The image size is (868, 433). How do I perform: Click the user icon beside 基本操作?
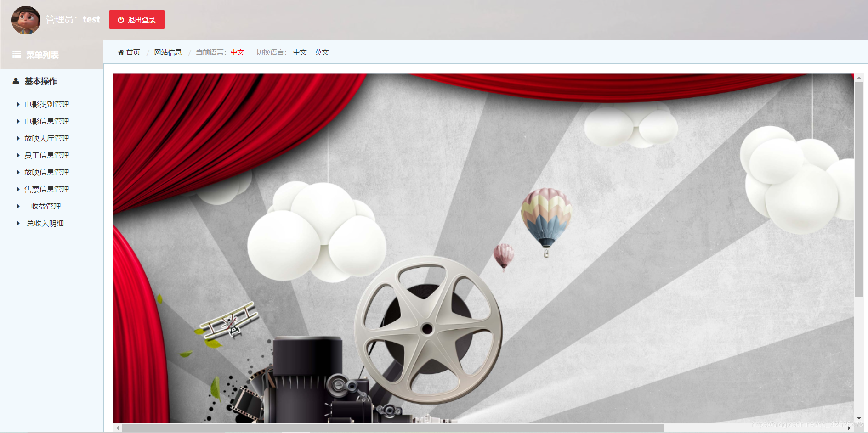pyautogui.click(x=16, y=81)
